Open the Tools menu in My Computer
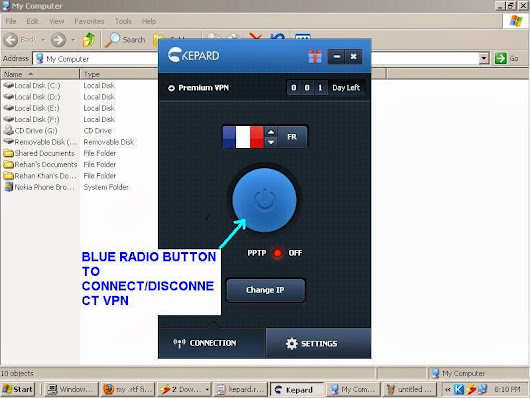 coord(123,21)
